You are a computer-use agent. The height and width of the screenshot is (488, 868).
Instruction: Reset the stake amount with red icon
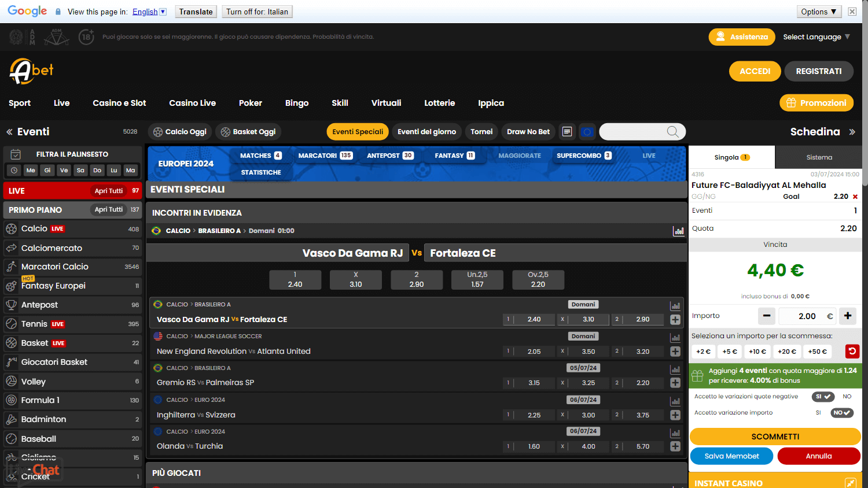(852, 351)
